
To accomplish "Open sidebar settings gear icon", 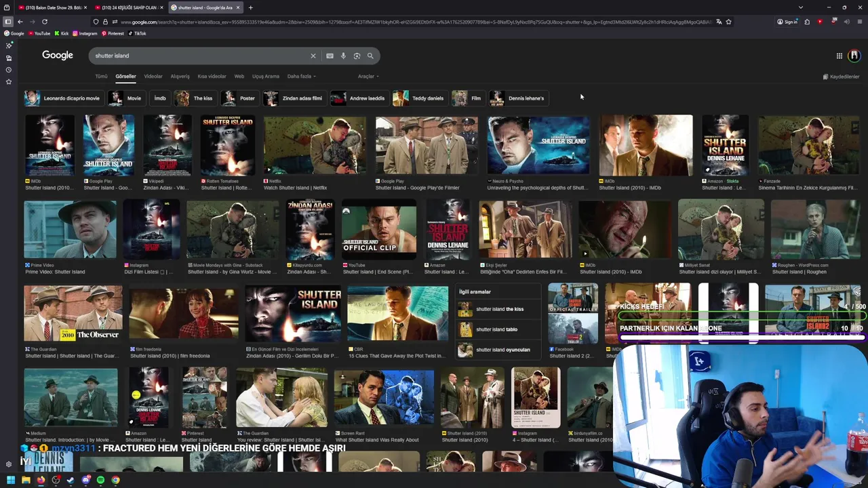I will pyautogui.click(x=9, y=464).
